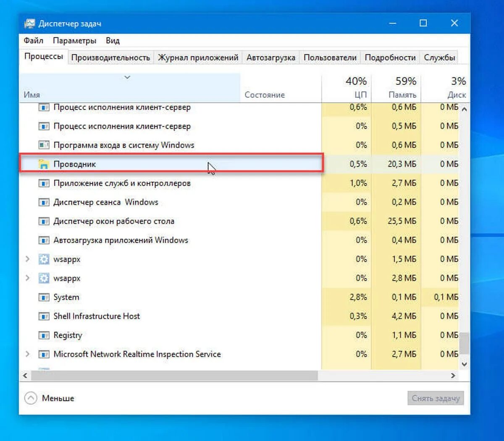The height and width of the screenshot is (441, 504).
Task: Click the 20,3 МБ memory value
Action: click(x=402, y=164)
